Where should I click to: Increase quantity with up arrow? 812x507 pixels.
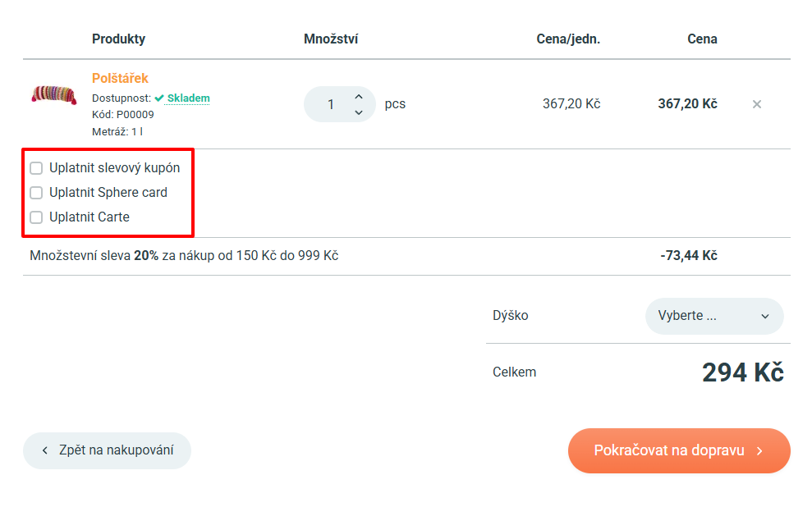point(359,97)
